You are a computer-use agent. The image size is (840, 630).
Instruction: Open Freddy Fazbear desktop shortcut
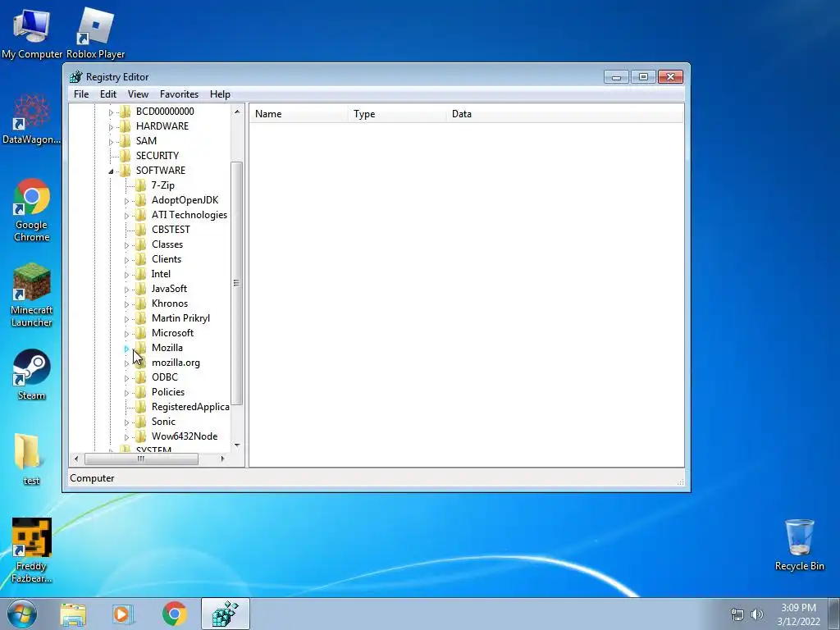point(31,550)
